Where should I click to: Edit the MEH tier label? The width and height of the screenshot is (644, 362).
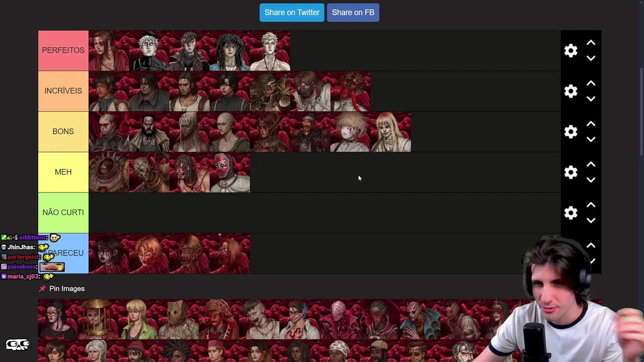[x=63, y=172]
